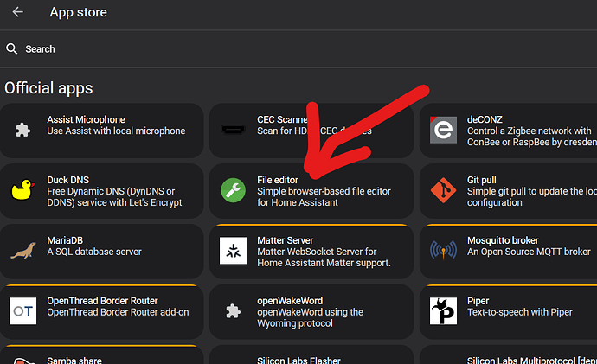Click 'A SQL database server' description
This screenshot has height=364, width=597.
click(94, 252)
